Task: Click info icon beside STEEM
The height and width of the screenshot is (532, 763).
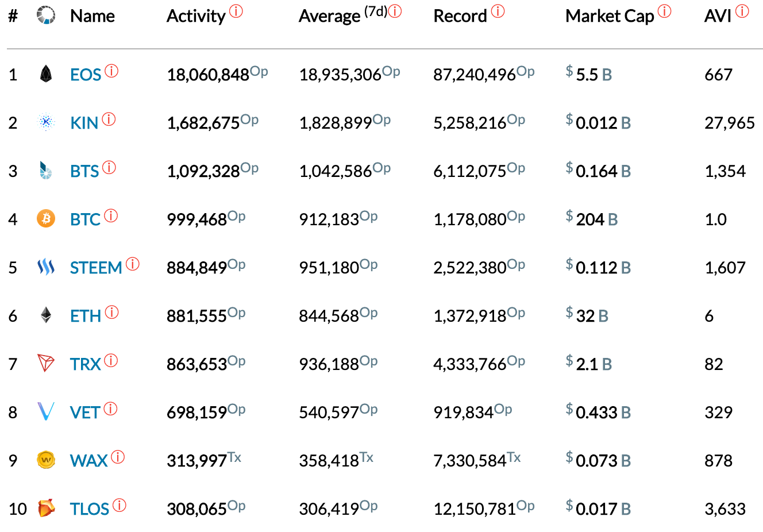Action: (133, 264)
